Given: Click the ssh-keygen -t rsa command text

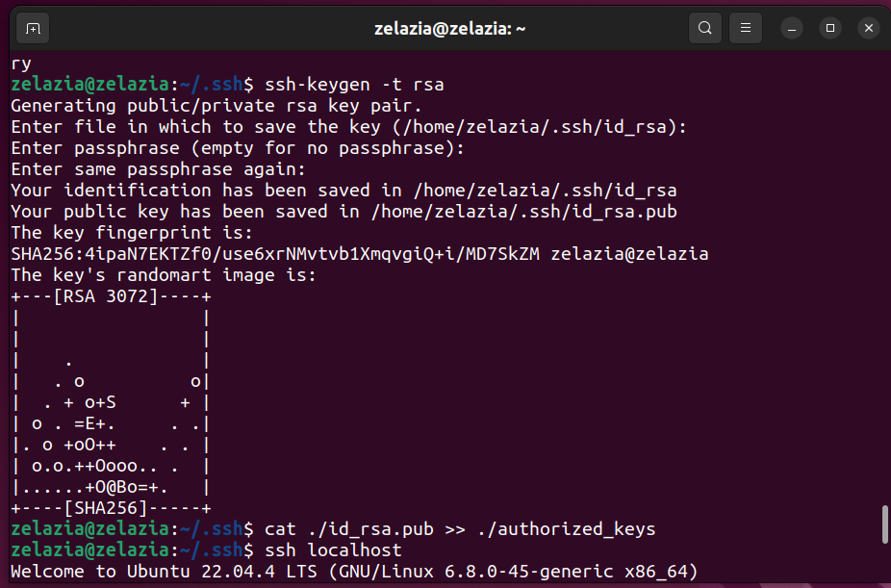Looking at the screenshot, I should pos(354,85).
